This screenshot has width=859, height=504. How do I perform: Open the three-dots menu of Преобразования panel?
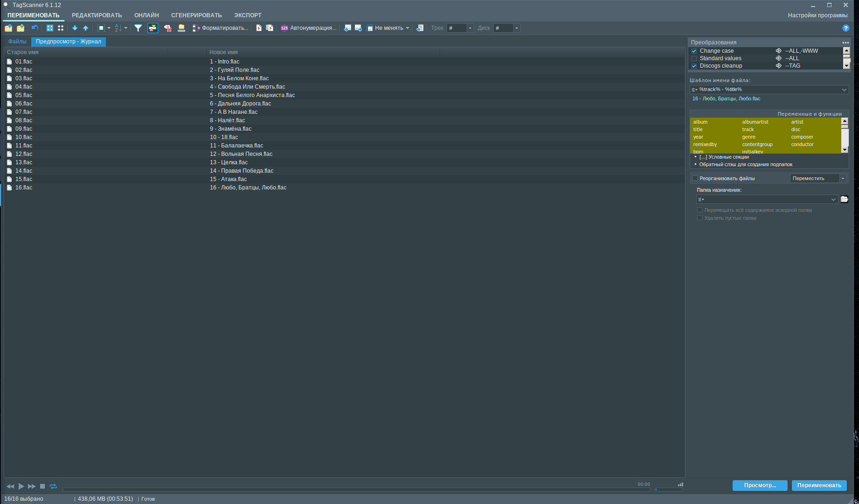point(846,42)
